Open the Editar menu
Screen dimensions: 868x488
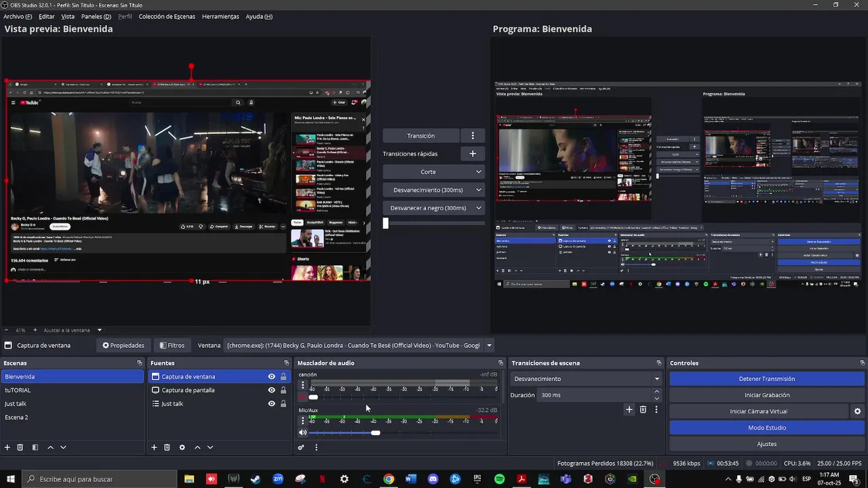pyautogui.click(x=47, y=16)
